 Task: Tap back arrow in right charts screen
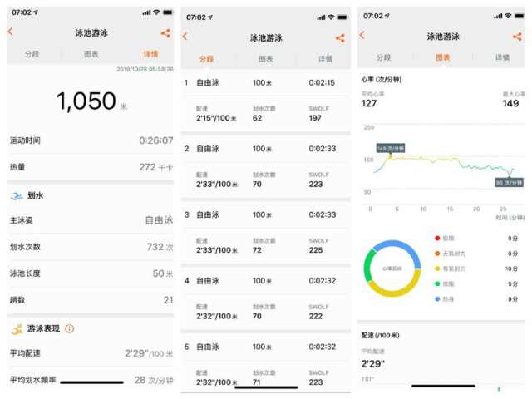click(362, 35)
